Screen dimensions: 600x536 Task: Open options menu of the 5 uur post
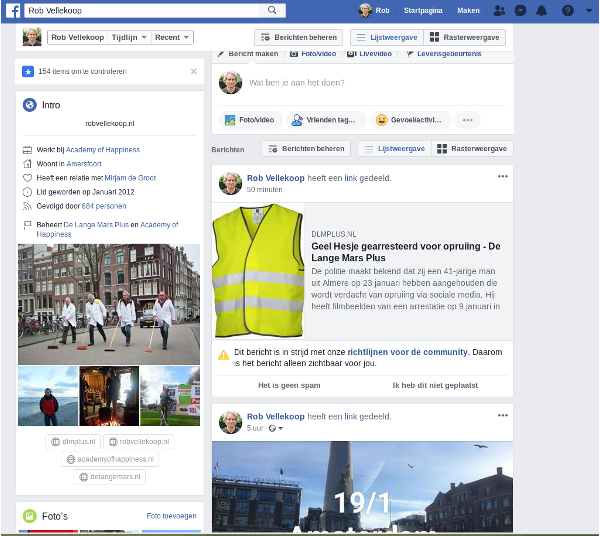point(503,415)
